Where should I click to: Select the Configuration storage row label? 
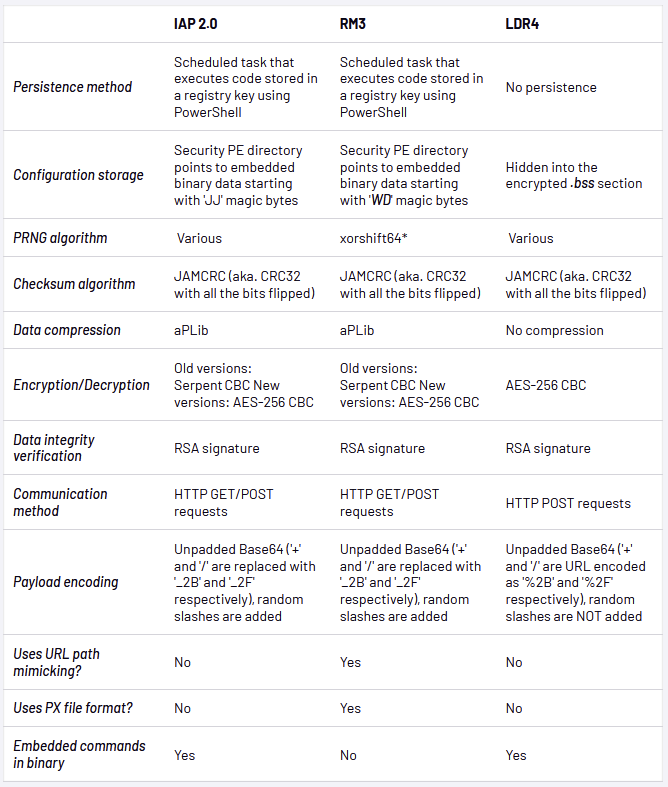78,175
